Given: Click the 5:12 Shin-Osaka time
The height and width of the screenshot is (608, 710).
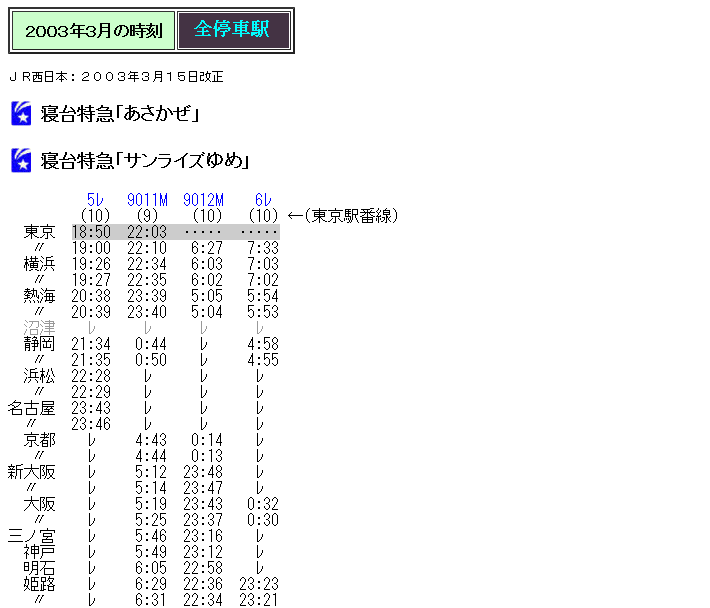Looking at the screenshot, I should coord(151,472).
